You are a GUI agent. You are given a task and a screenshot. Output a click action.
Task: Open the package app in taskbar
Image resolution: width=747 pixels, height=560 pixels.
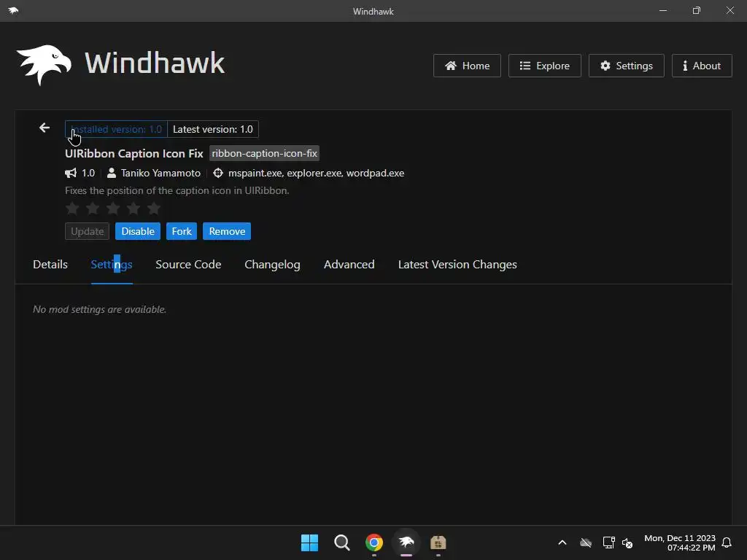pyautogui.click(x=438, y=542)
